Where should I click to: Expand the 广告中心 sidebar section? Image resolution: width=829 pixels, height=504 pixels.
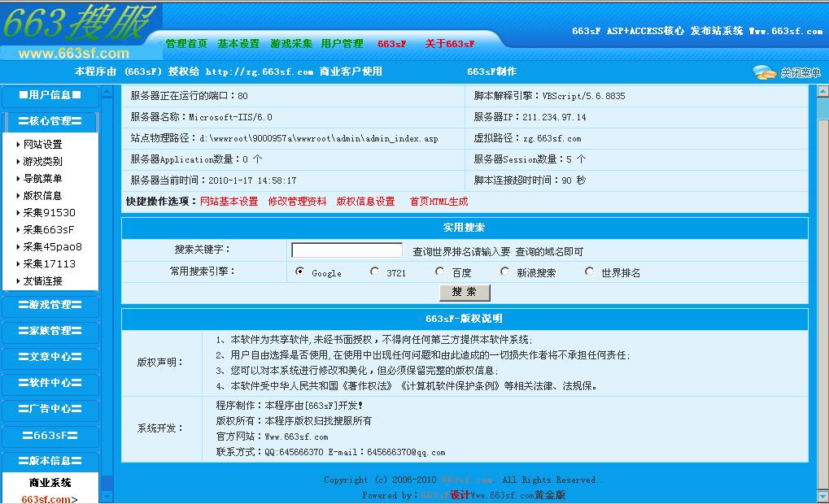tap(50, 410)
